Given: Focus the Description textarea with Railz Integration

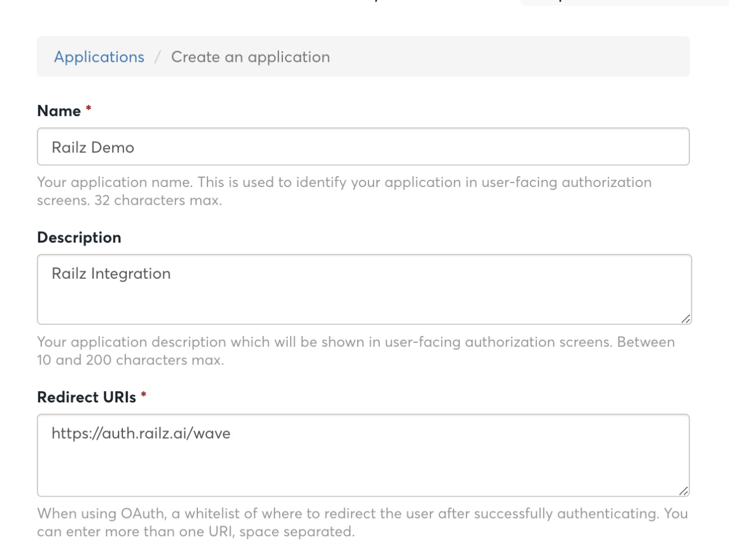Looking at the screenshot, I should (364, 290).
